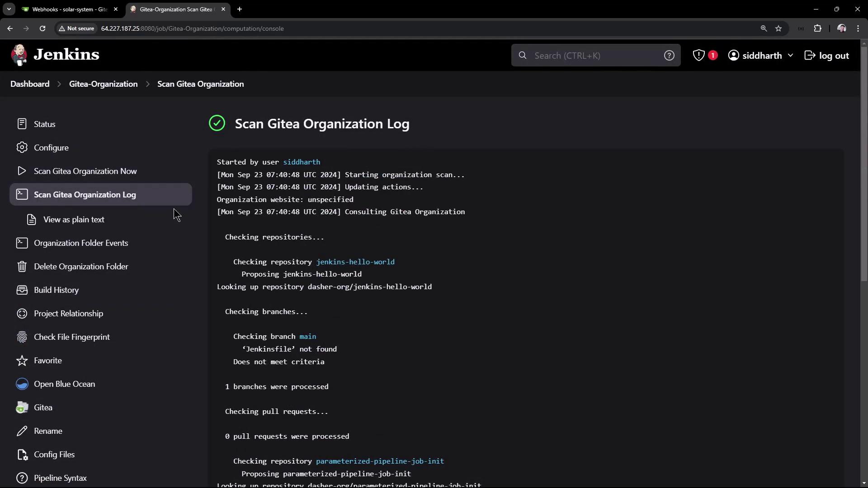Click the log out button

click(x=827, y=56)
